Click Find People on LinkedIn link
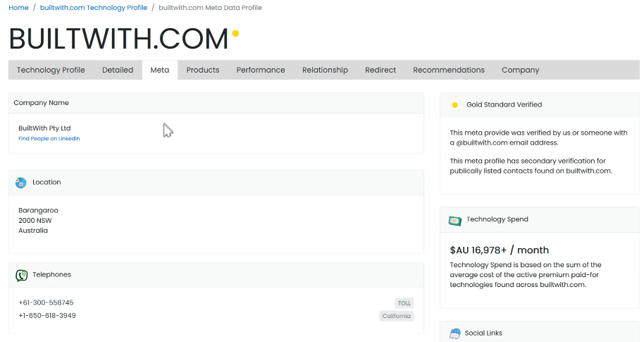644x342 pixels. (49, 138)
